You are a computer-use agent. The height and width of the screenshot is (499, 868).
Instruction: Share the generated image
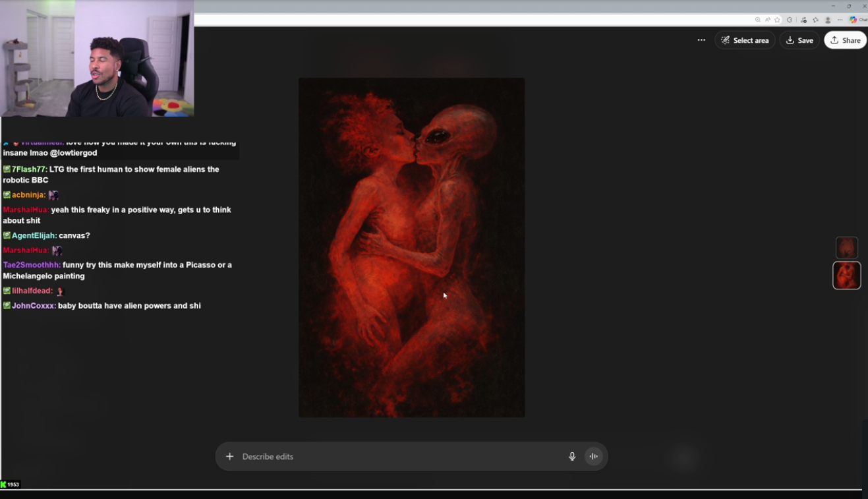click(845, 40)
